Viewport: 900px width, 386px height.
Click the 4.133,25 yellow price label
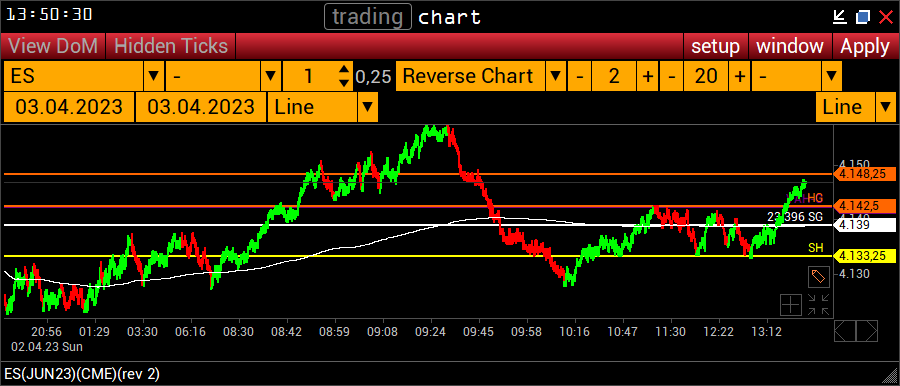click(x=864, y=256)
